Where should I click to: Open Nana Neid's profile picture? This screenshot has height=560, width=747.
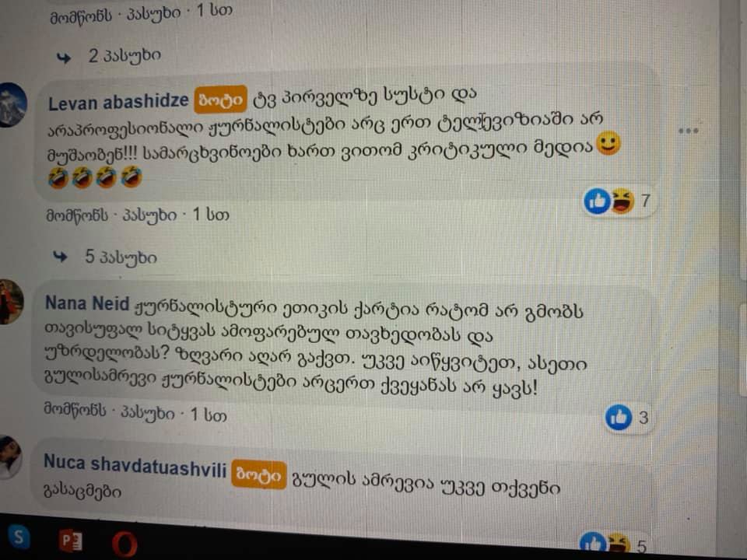[12, 303]
